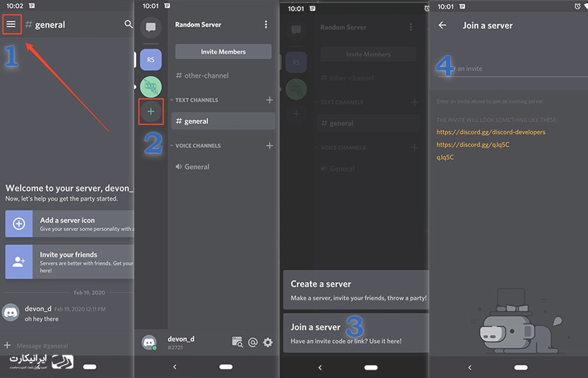588x378 pixels.
Task: Open the hamburger menu beside #general
Action: (x=11, y=25)
